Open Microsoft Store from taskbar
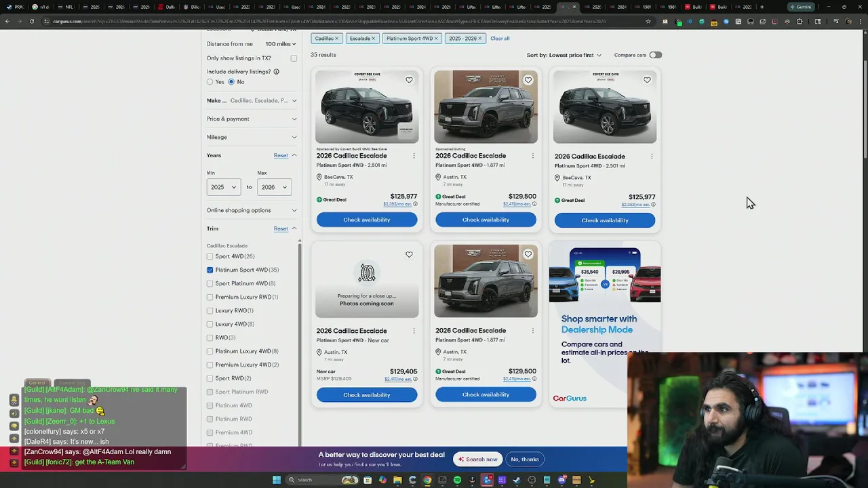868x488 pixels. 368,480
